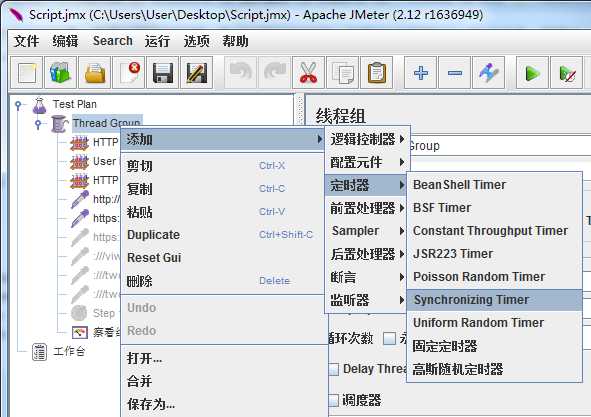
Task: Click 删除 in the context menu
Action: (x=223, y=281)
